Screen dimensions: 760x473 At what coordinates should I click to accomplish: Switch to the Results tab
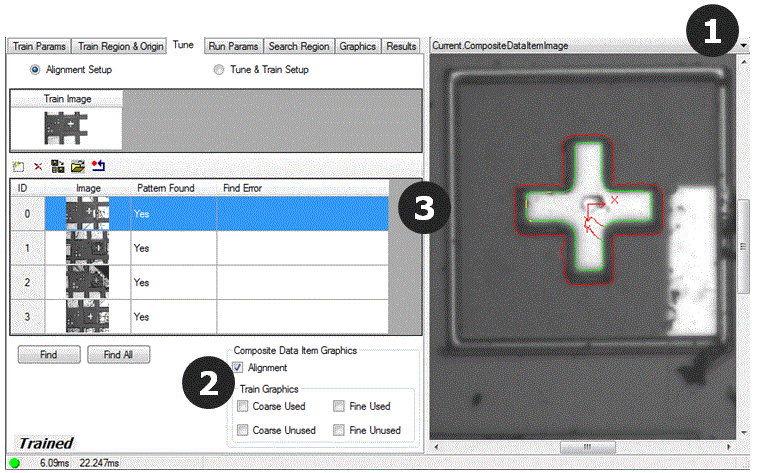click(401, 46)
